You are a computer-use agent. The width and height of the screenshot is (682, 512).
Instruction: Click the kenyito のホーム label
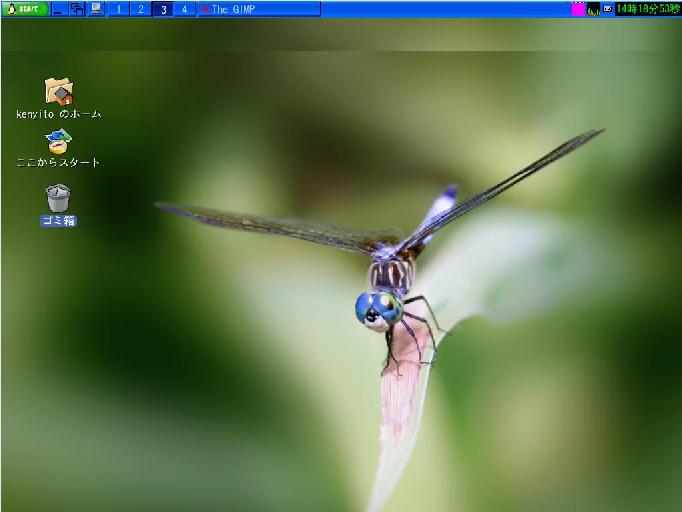coord(59,114)
